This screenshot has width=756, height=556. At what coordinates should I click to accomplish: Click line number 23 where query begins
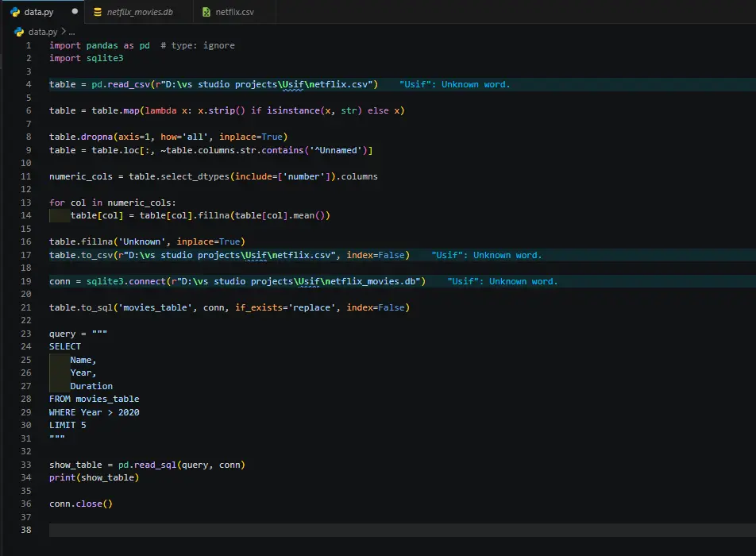tap(26, 334)
